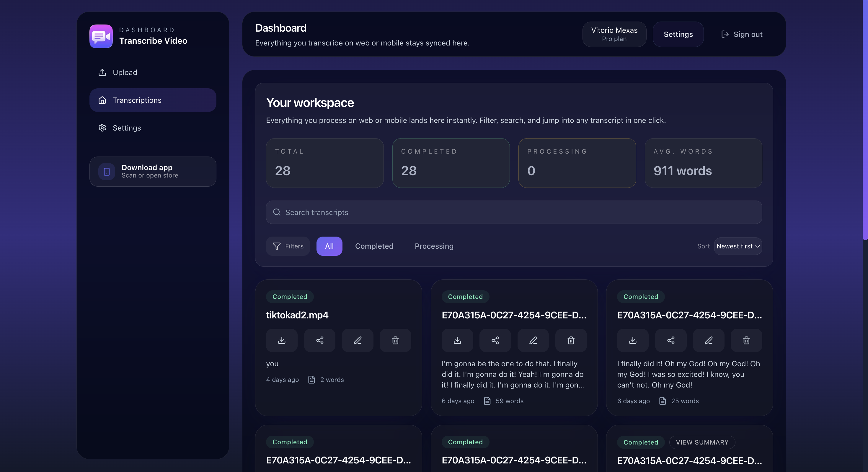Rename tiktokad2.mp4 with the pencil icon

(x=358, y=341)
